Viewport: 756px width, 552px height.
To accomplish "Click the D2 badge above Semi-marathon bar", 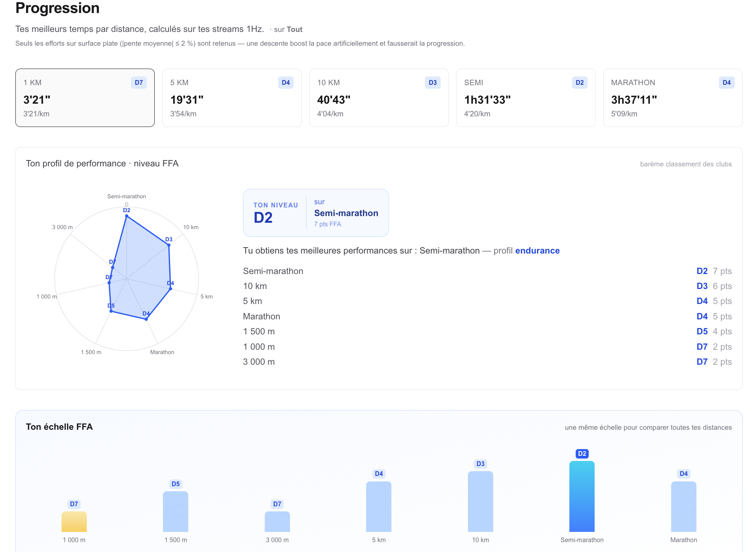I will [x=582, y=454].
